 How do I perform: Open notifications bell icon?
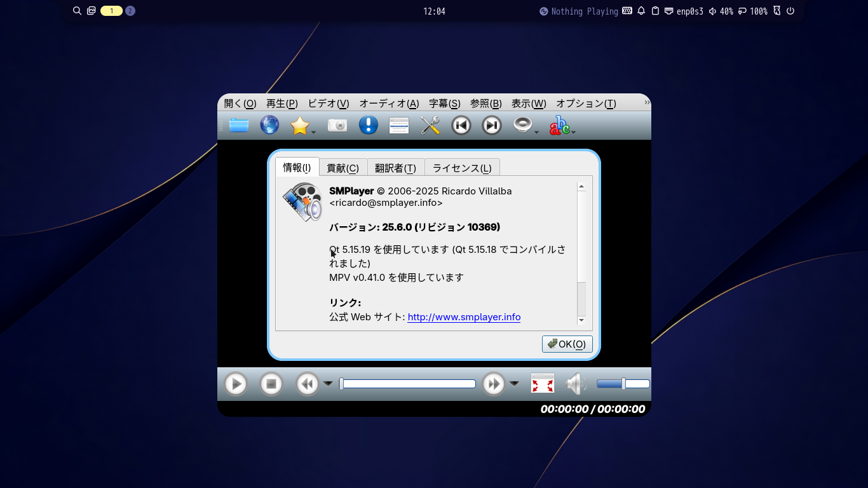641,11
